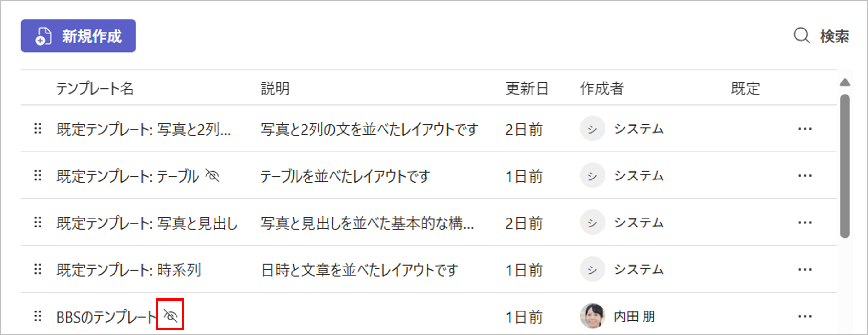Viewport: 868px width, 335px height.
Task: Click the テンプレート名 column header
Action: (x=95, y=89)
